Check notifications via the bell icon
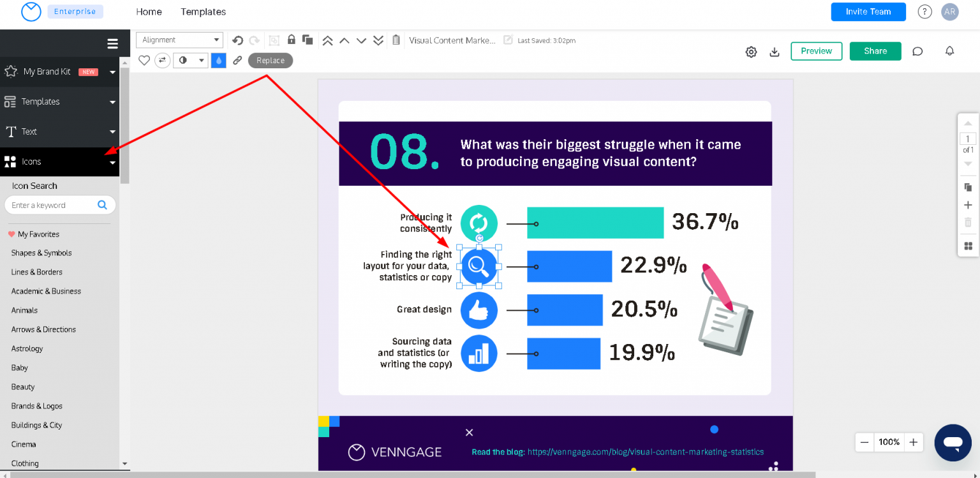This screenshot has width=980, height=478. coord(949,51)
